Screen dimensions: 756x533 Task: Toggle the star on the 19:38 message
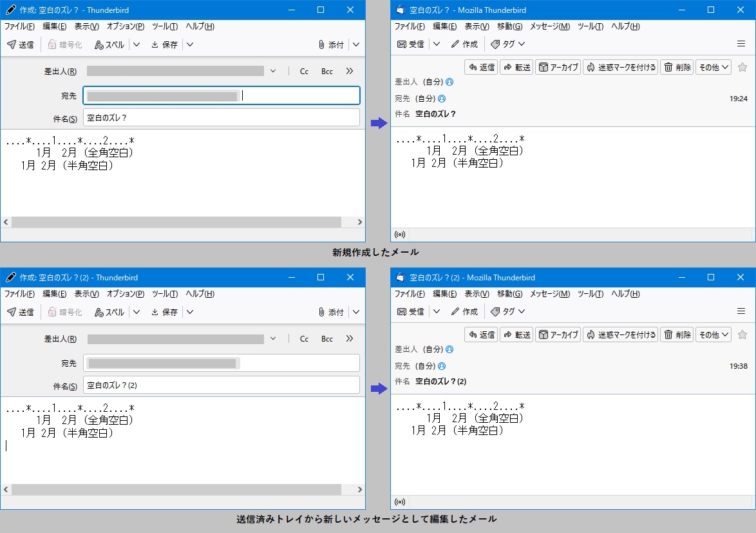click(742, 334)
